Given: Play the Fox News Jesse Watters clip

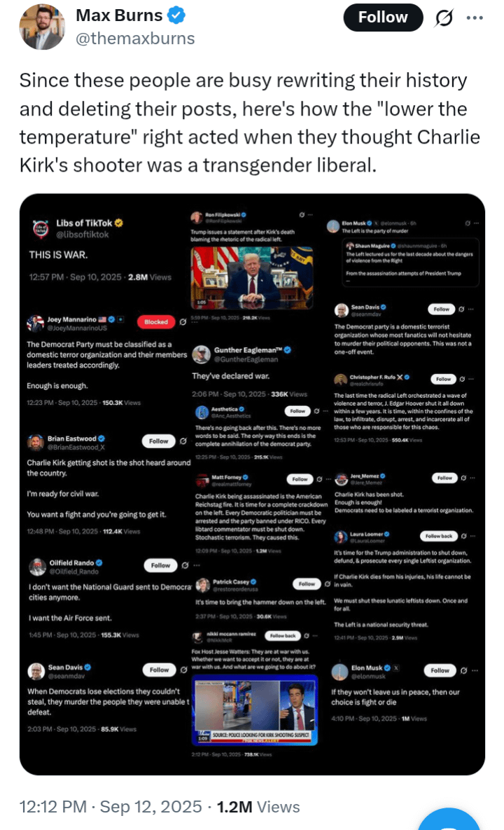Looking at the screenshot, I should click(254, 710).
